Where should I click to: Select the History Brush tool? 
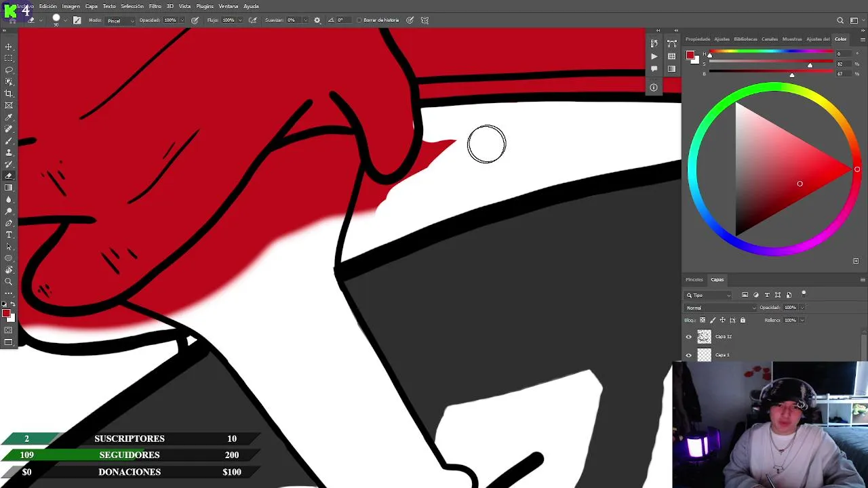9,164
